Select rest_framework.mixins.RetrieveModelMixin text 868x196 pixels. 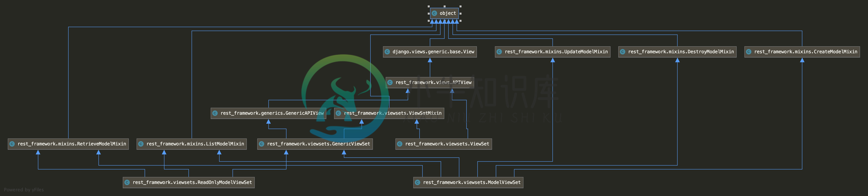click(72, 144)
